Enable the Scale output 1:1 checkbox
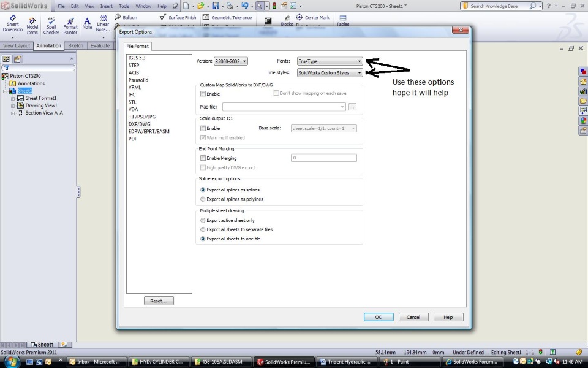 [203, 128]
